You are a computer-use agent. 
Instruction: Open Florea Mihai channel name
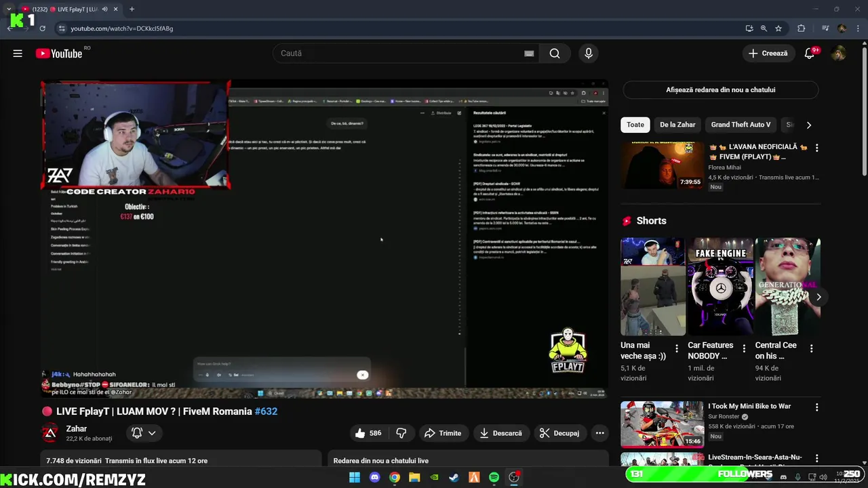click(x=724, y=167)
